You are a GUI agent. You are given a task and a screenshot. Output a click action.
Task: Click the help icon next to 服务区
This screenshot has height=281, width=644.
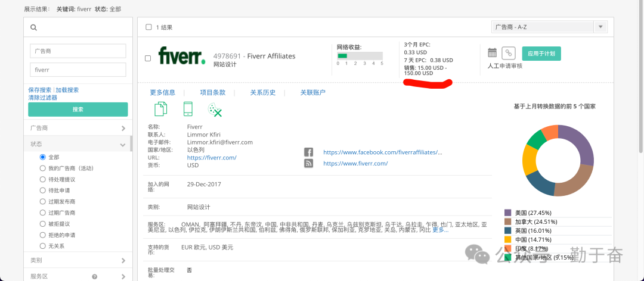coord(94,276)
